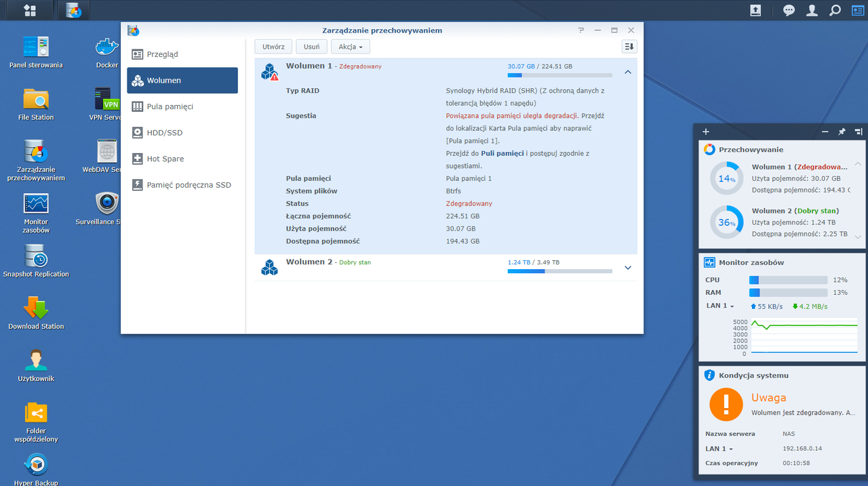Select the Wolumen sidebar tab
The height and width of the screenshot is (486, 868).
click(182, 80)
